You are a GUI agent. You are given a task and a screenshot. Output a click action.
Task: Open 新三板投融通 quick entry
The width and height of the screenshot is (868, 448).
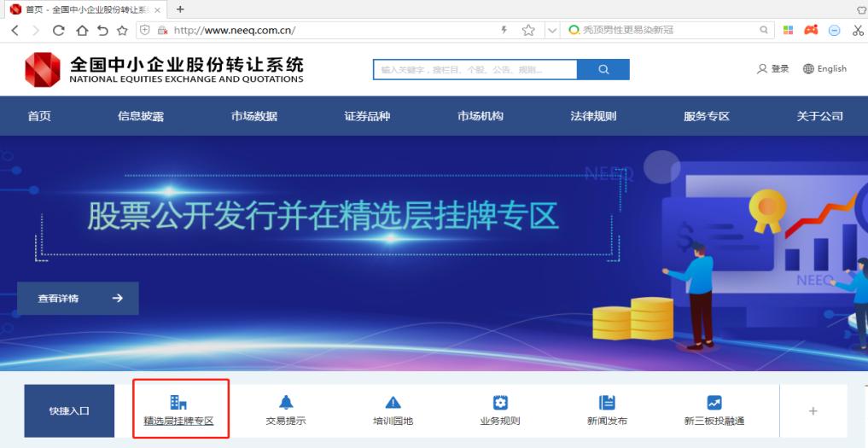click(x=714, y=421)
